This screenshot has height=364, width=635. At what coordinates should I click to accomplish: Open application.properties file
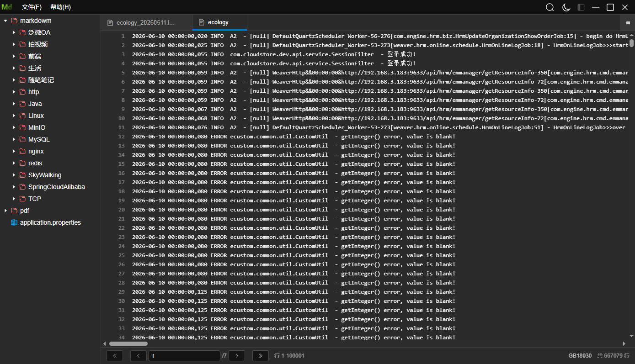[50, 222]
